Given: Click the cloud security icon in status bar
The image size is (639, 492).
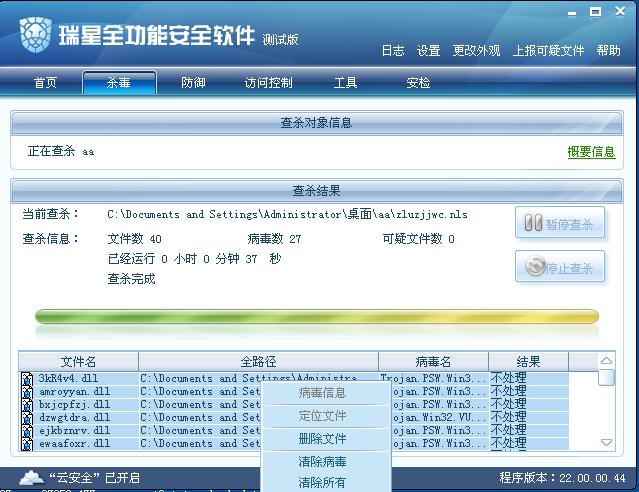Looking at the screenshot, I should (32, 477).
